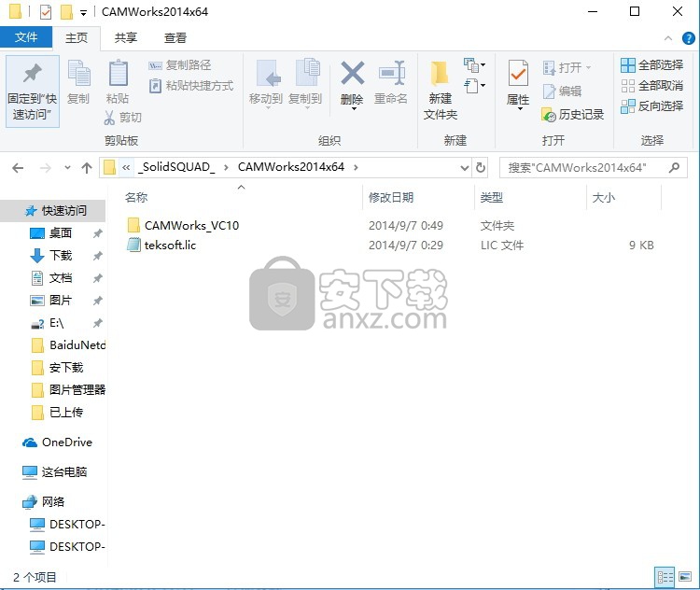Switch to the 查看 ribbon tab

click(175, 38)
